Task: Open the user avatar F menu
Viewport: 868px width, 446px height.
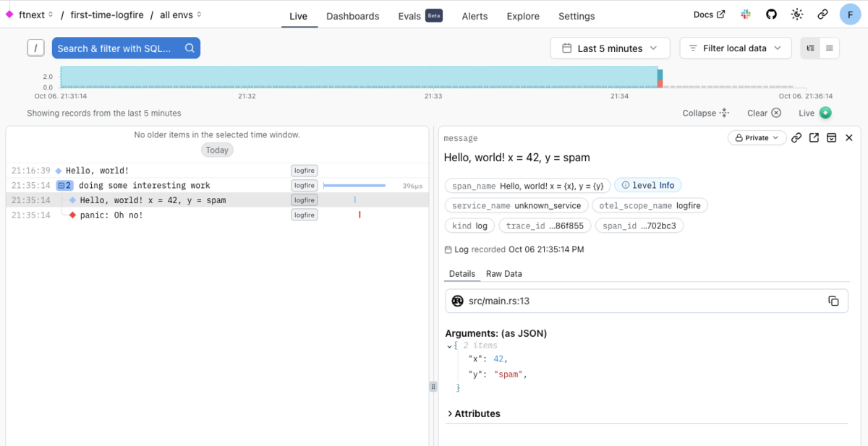Action: [x=850, y=14]
